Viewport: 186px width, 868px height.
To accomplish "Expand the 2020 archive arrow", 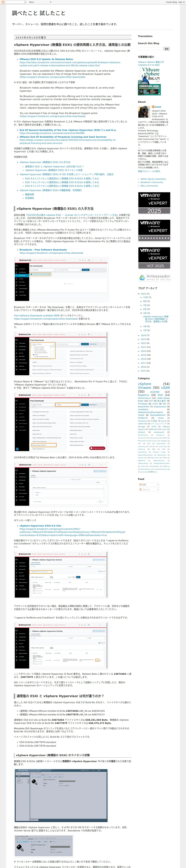I will tap(139, 351).
